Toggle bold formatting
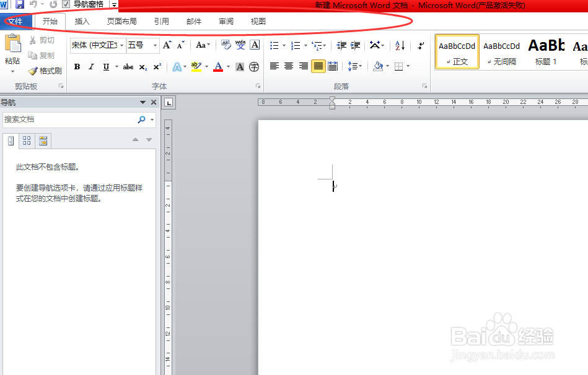Screen dimensions: 588x375 tap(77, 67)
